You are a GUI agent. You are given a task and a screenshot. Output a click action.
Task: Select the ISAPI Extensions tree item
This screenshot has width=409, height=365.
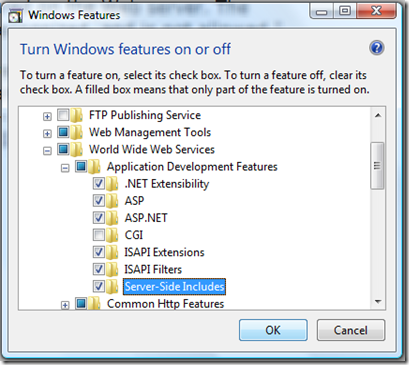(164, 252)
